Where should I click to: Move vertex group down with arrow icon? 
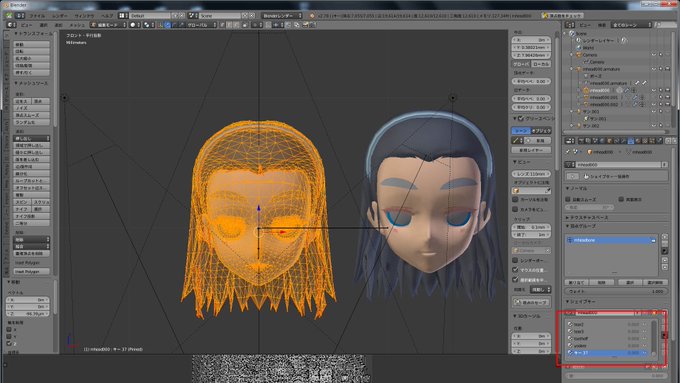pyautogui.click(x=665, y=267)
